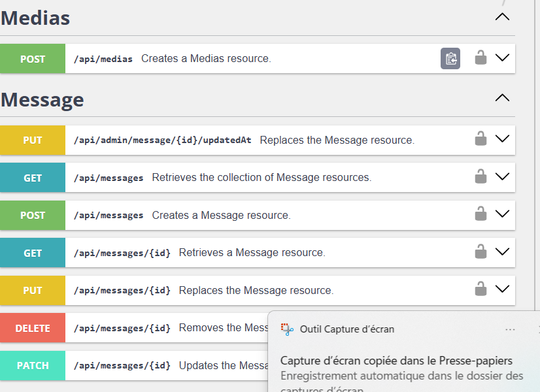Open Snipping Tool notification options (three dots)

coord(510,329)
